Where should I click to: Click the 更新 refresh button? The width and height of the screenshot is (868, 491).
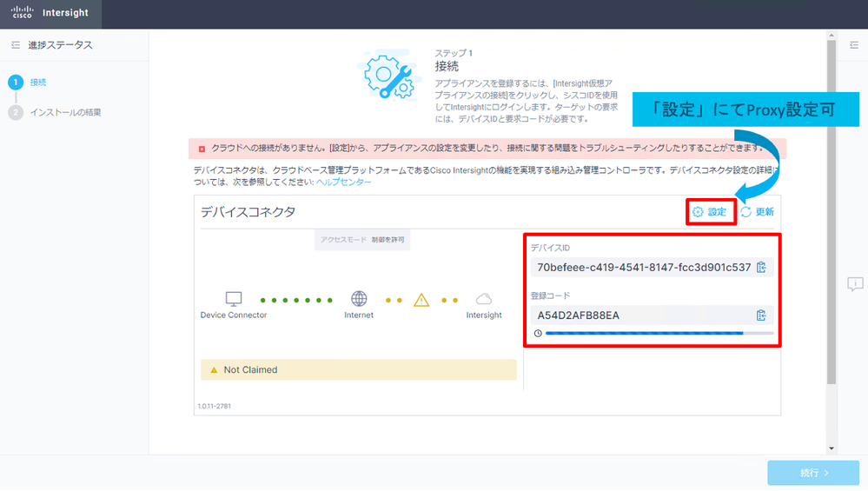pos(758,212)
